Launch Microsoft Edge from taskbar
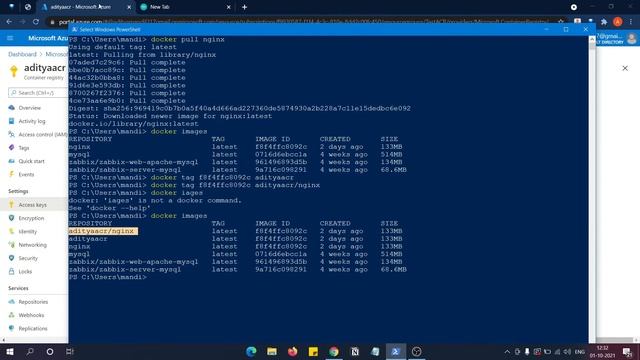Image resolution: width=640 pixels, height=360 pixels. pyautogui.click(x=251, y=351)
